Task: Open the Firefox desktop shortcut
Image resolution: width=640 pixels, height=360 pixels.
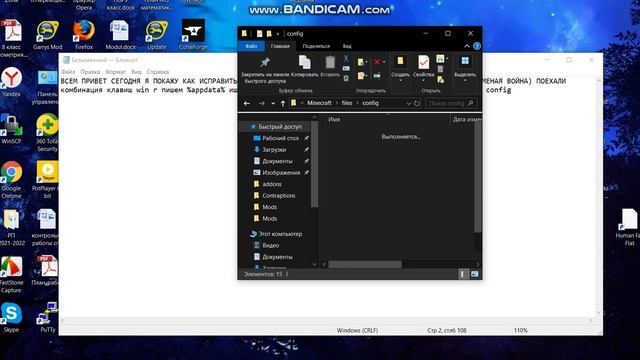Action: click(x=84, y=35)
